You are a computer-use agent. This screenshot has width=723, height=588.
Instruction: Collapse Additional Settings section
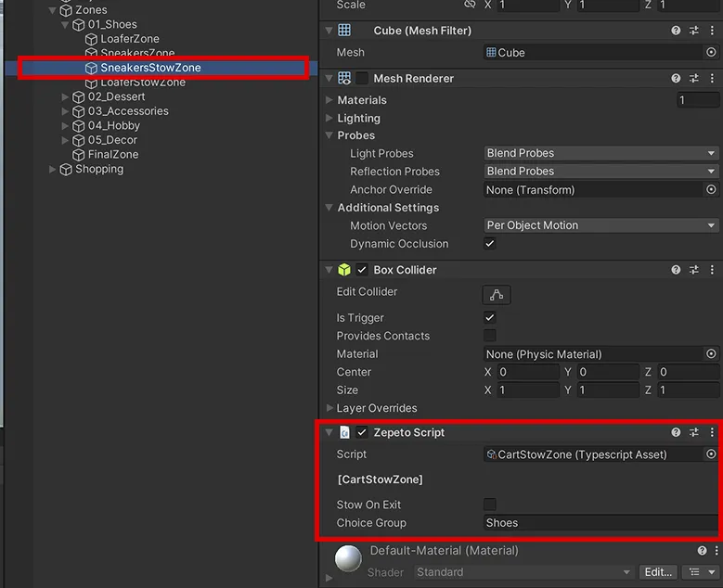[x=329, y=208]
